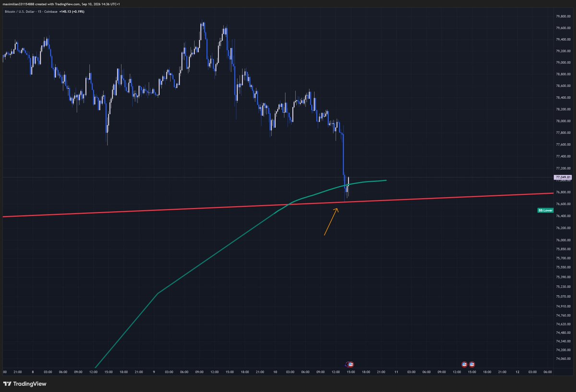The width and height of the screenshot is (576, 392).
Task: Open the left US flag event icon on the 11th
Action: click(x=464, y=365)
